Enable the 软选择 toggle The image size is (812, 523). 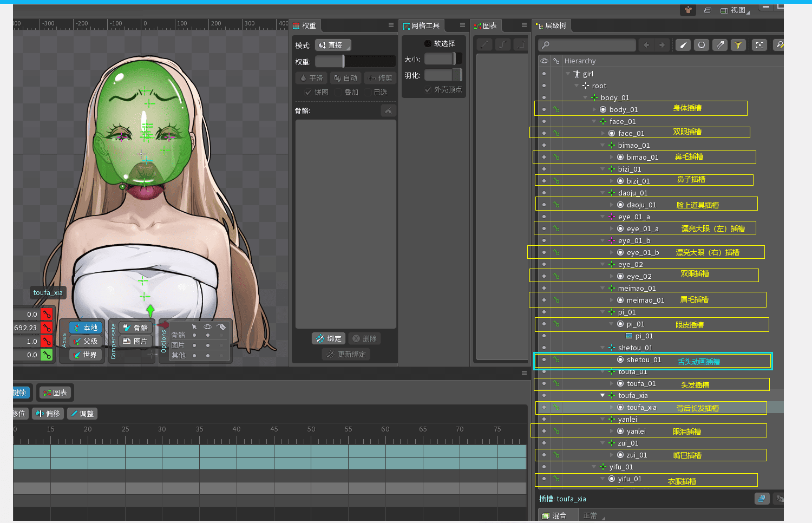pos(428,43)
